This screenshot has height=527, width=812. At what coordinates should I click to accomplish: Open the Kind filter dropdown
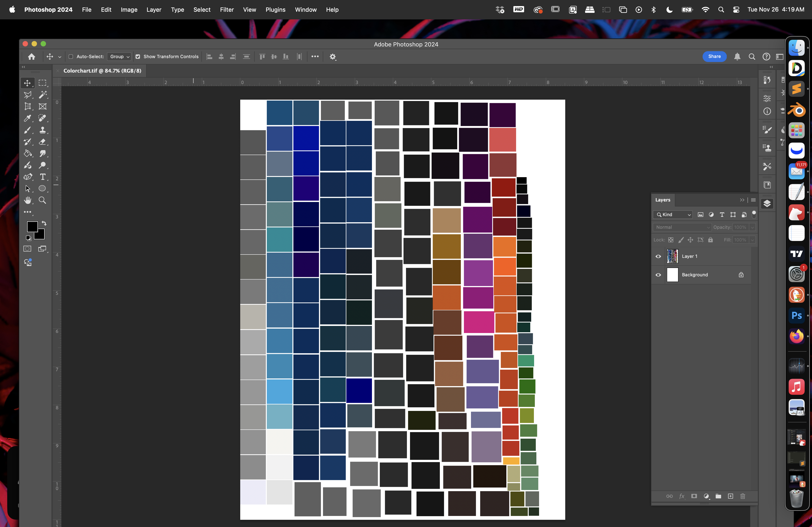(673, 215)
